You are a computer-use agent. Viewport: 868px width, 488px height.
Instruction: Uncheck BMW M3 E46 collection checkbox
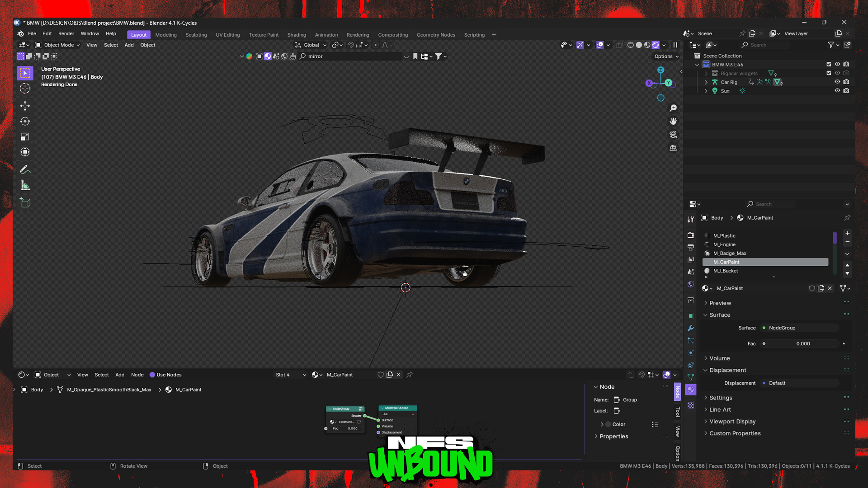(x=829, y=65)
